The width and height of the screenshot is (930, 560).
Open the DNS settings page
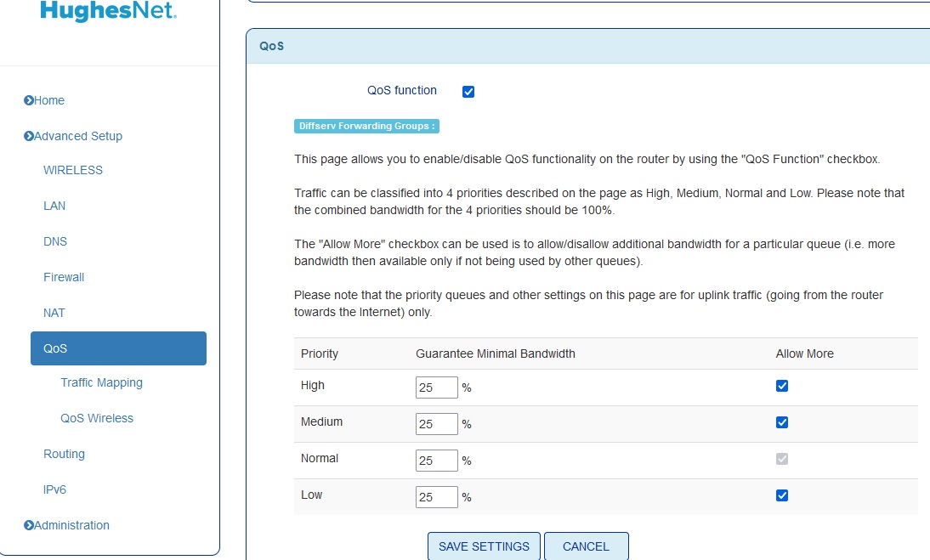55,241
